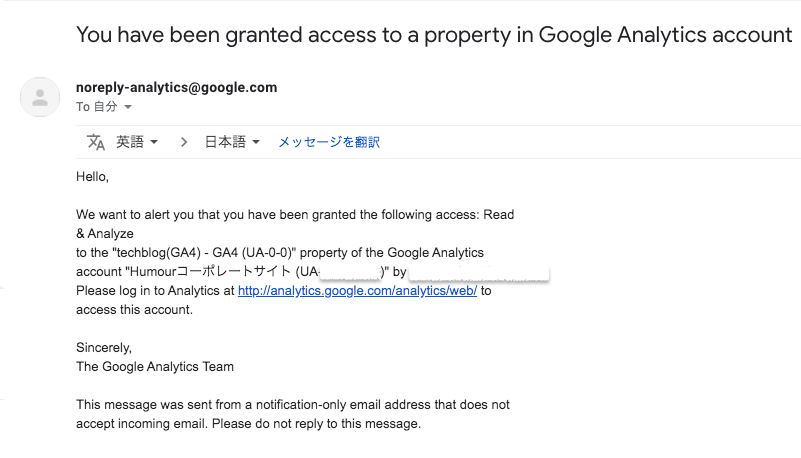Click the "Read" access permission text

click(498, 214)
